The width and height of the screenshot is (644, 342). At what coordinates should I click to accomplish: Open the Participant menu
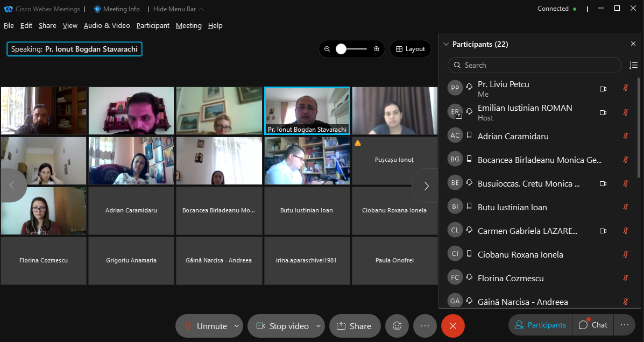(153, 25)
